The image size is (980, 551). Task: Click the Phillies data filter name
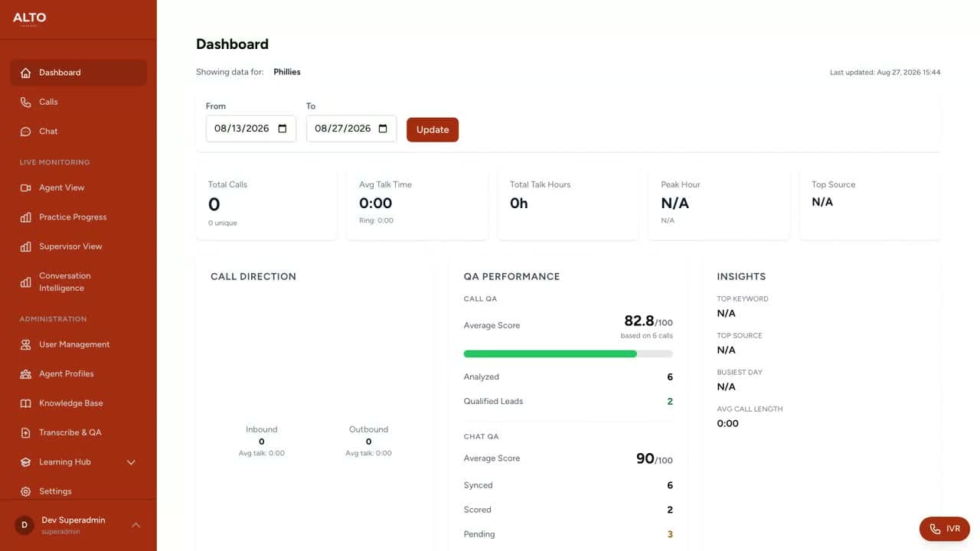coord(287,72)
